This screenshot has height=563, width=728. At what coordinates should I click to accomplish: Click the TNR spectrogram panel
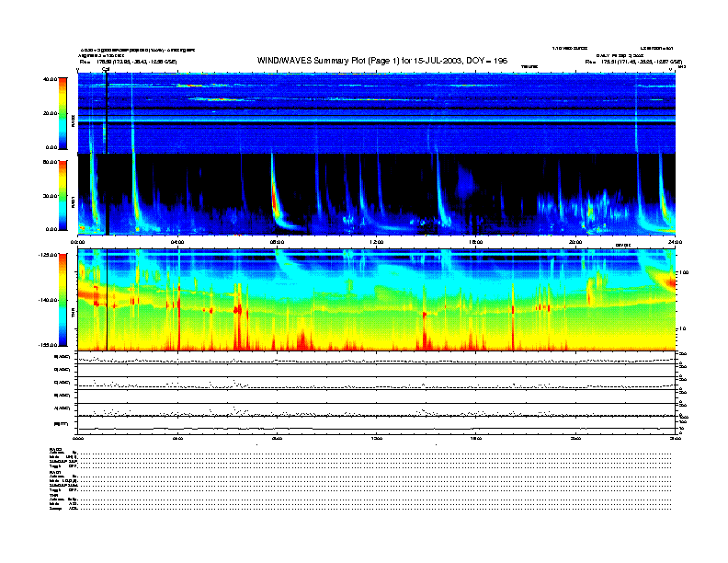pyautogui.click(x=377, y=300)
